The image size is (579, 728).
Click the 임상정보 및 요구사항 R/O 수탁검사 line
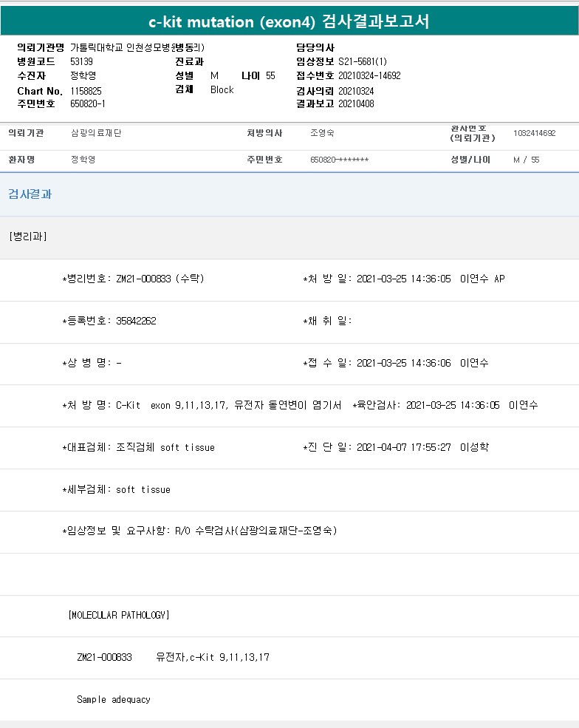tap(199, 530)
